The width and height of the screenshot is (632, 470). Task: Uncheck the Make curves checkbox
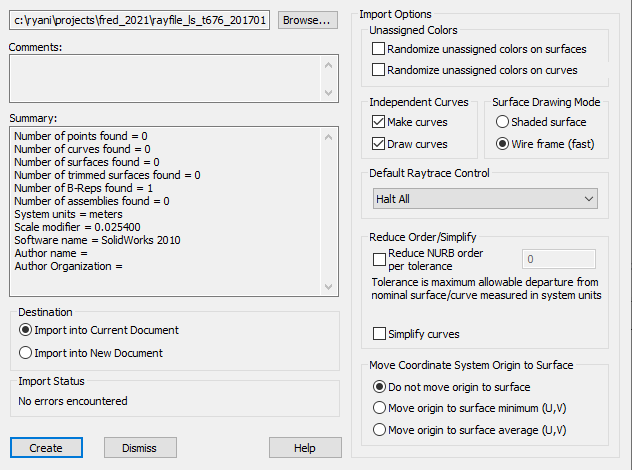click(379, 122)
